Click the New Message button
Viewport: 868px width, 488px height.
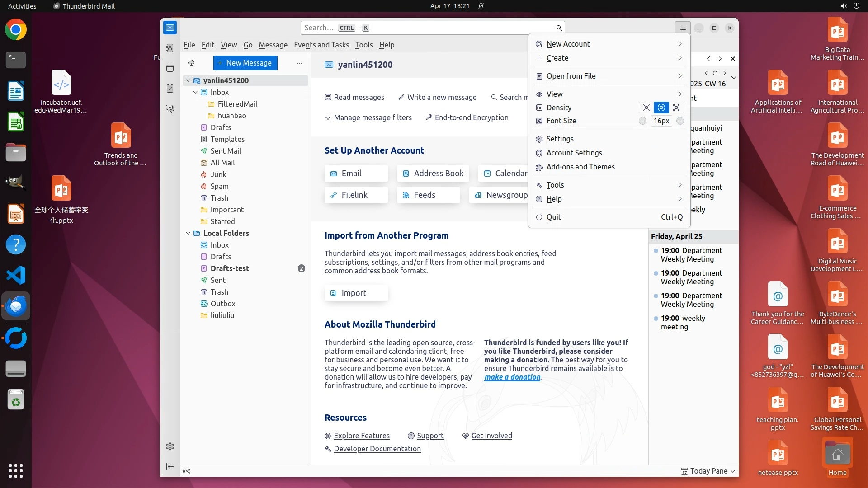[x=245, y=63]
